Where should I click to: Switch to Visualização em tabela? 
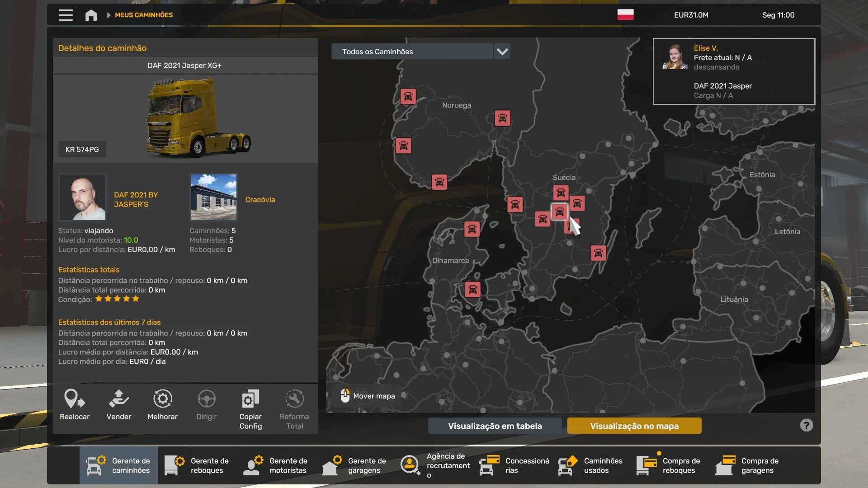(x=495, y=426)
